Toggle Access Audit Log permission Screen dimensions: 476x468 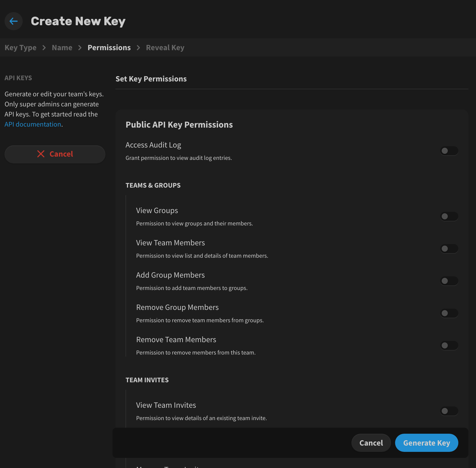[x=449, y=151]
